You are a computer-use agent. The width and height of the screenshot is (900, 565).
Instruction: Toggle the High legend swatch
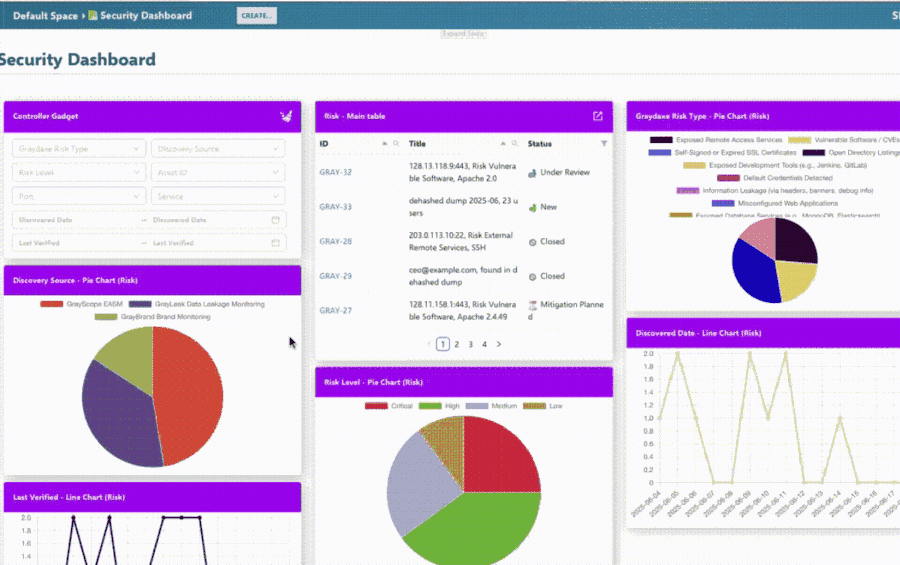430,406
